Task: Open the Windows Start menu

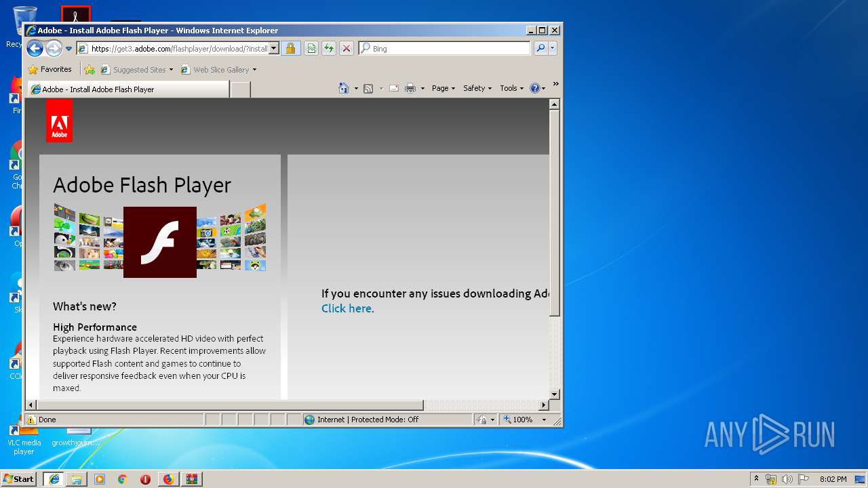Action: (19, 479)
